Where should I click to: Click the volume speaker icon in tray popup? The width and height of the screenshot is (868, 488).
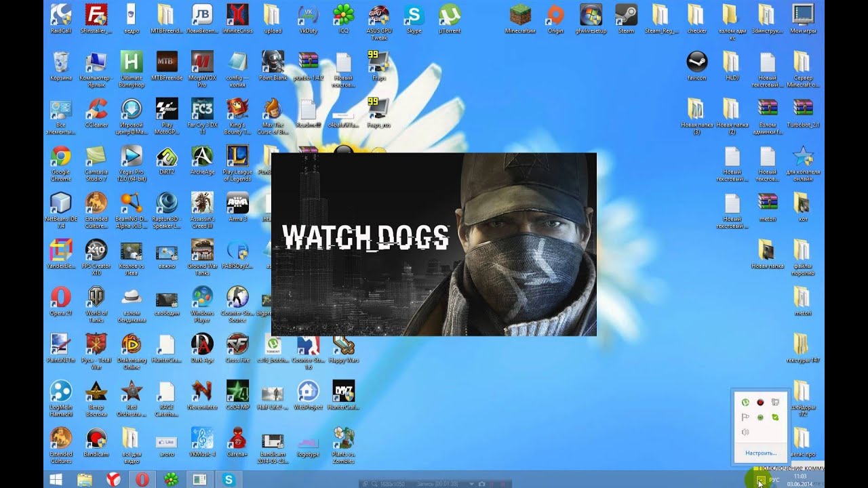tap(745, 432)
